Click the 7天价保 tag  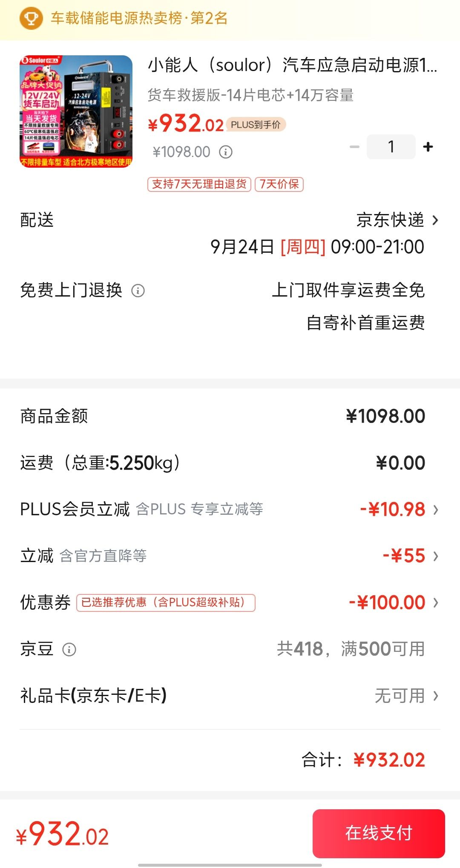click(x=279, y=184)
